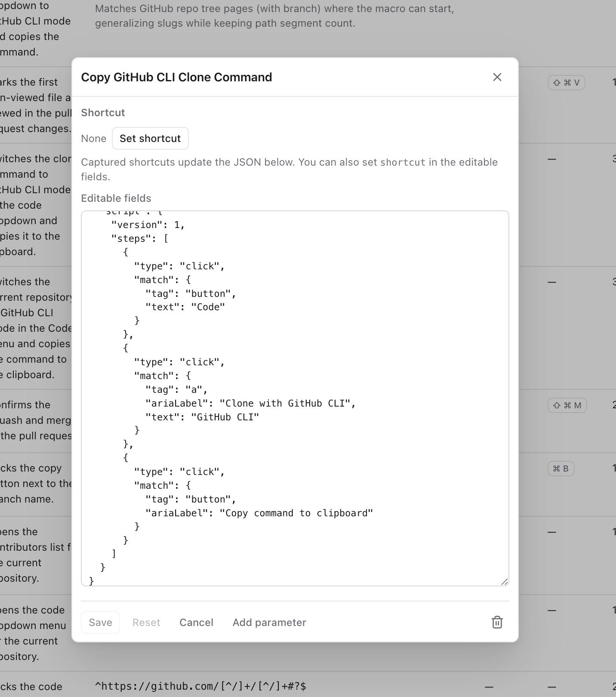Click Add parameter

[269, 622]
